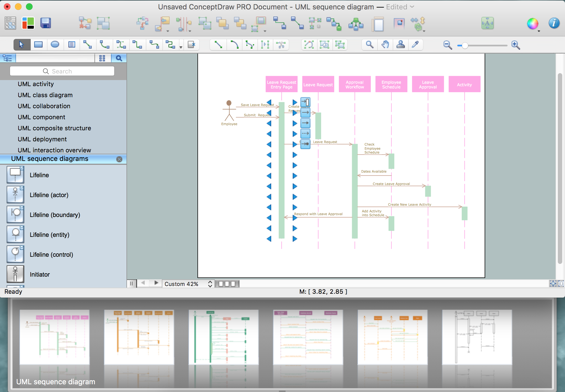
Task: Click the hand pan tool
Action: (x=385, y=44)
